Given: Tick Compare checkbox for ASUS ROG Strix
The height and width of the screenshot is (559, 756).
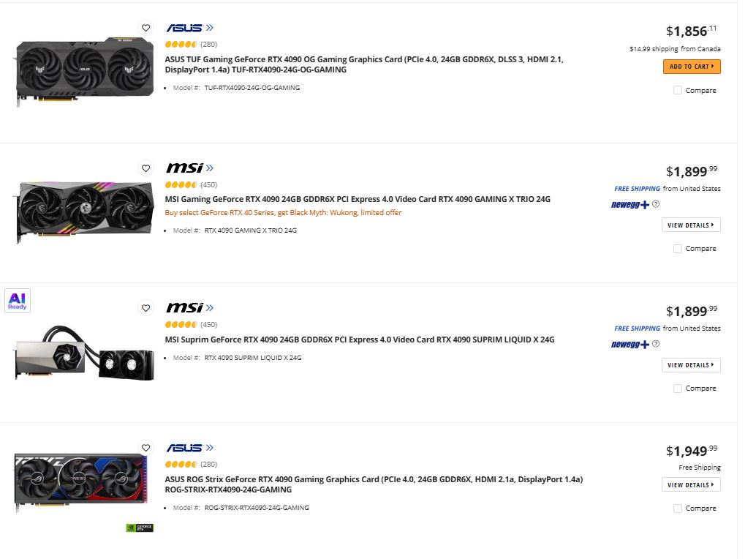Looking at the screenshot, I should 678,508.
